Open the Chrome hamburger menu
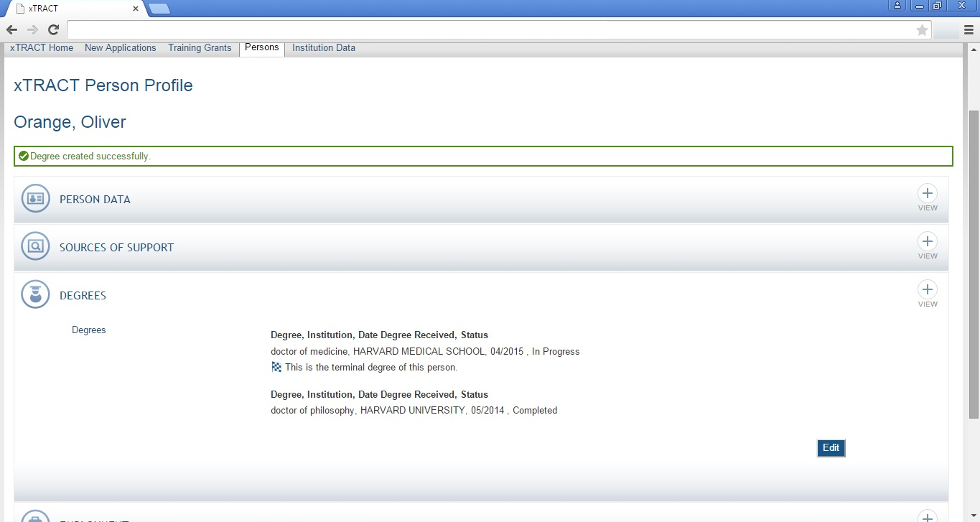This screenshot has width=980, height=522. click(x=969, y=29)
